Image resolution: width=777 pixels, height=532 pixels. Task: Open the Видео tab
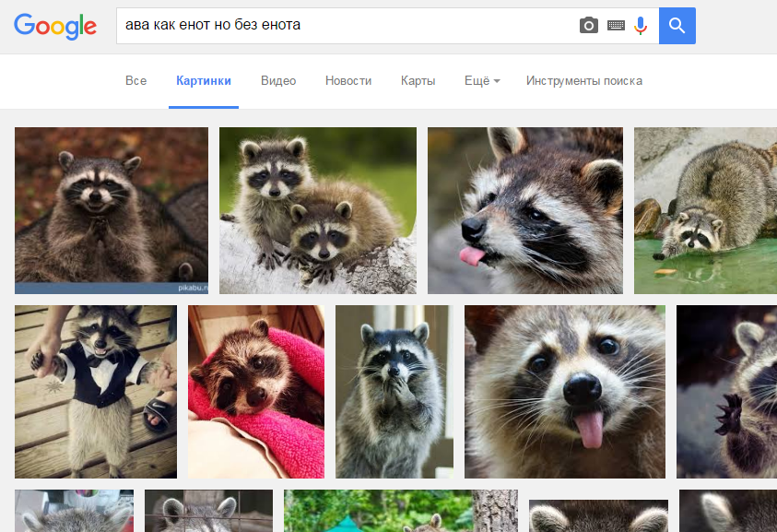click(x=278, y=81)
